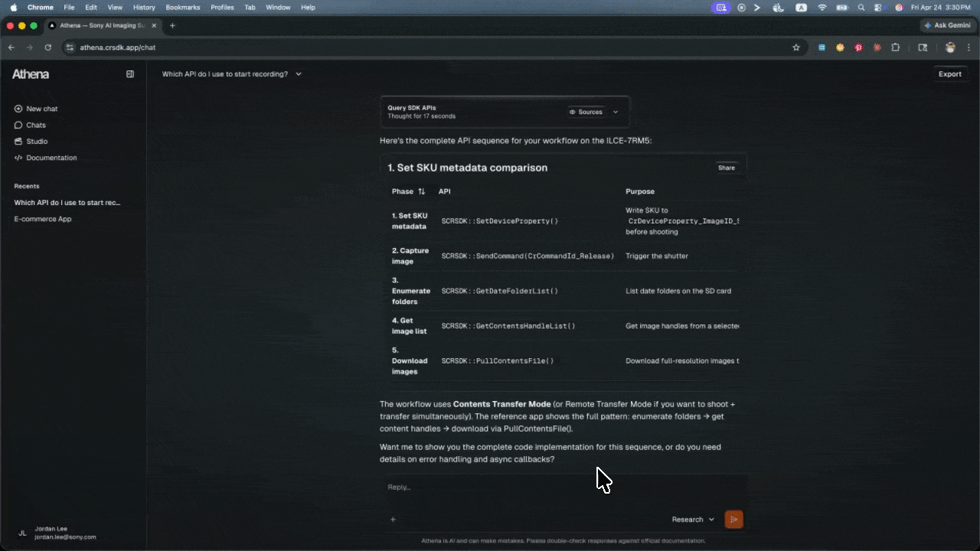Open the File menu
The height and width of the screenshot is (551, 980).
click(69, 7)
